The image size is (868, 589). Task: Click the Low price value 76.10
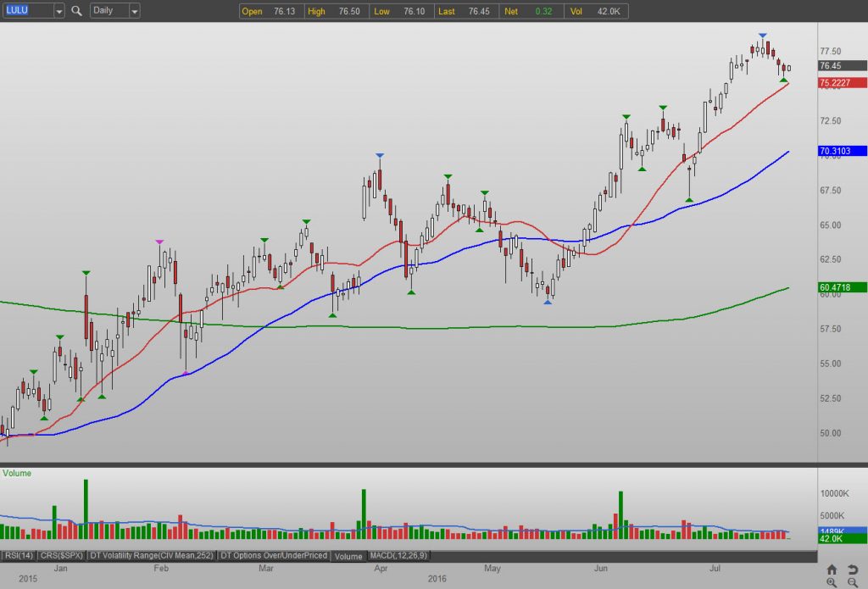point(414,11)
